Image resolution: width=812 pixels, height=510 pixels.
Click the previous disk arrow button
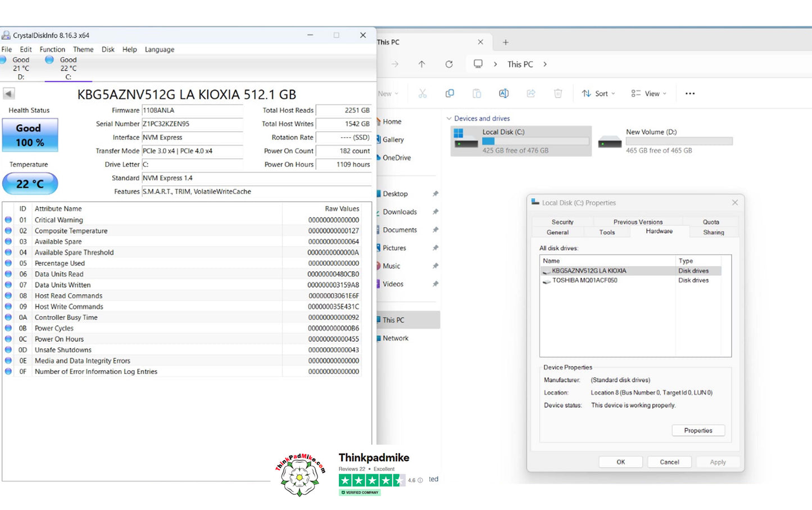[x=8, y=94]
